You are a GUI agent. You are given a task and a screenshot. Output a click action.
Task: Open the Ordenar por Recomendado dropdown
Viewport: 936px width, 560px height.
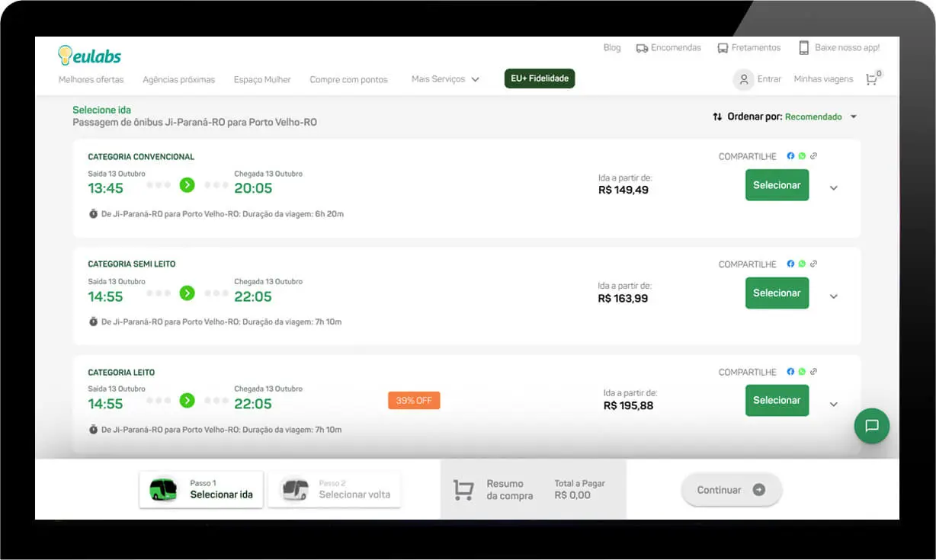click(x=821, y=117)
